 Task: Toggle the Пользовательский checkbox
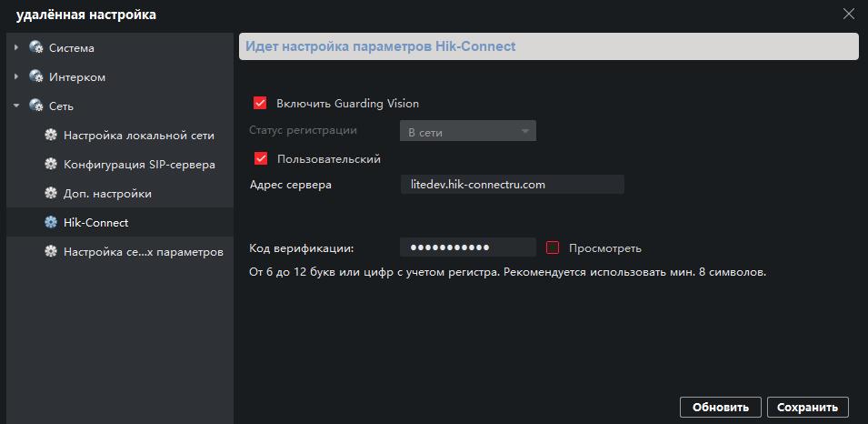(261, 158)
